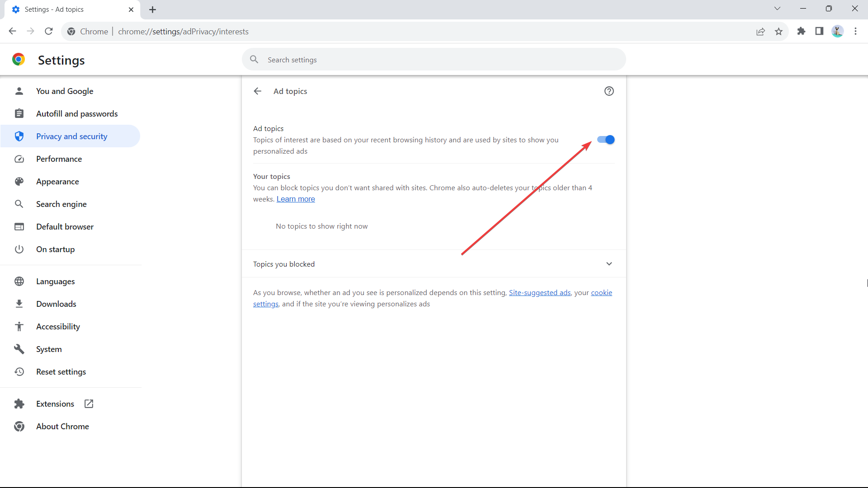Select Privacy and security section
Viewport: 868px width, 488px height.
tap(71, 136)
